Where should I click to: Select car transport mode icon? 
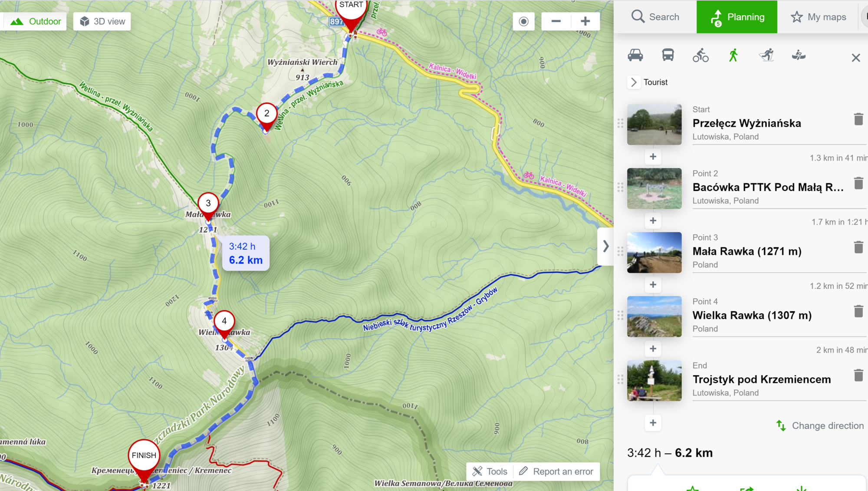[x=635, y=55]
